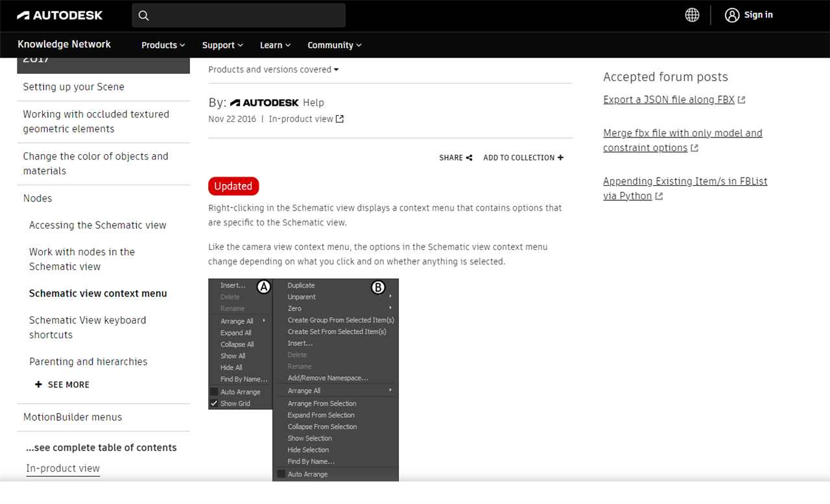Viewport: 830px width, 504px height.
Task: Open Schematic View keyboard shortcuts
Action: click(88, 327)
